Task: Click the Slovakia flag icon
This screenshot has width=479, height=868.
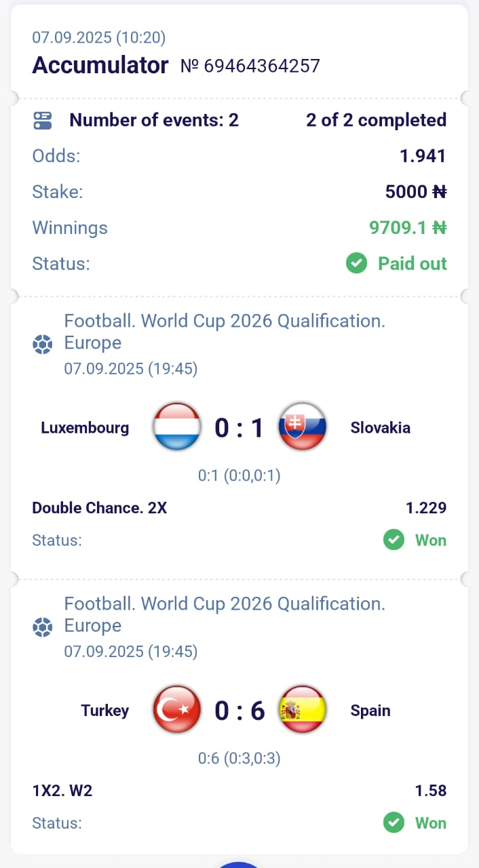Action: coord(303,427)
